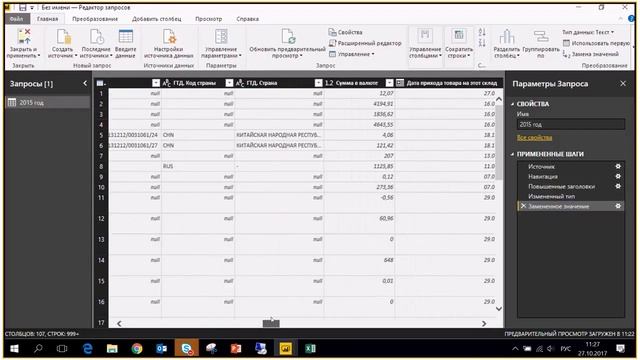Open the Файл tab
640x360 pixels.
click(17, 19)
